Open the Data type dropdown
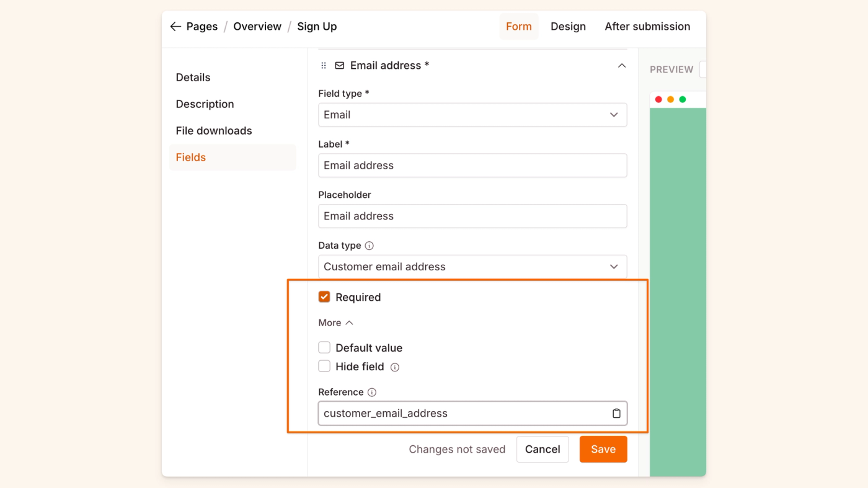868x488 pixels. 472,267
